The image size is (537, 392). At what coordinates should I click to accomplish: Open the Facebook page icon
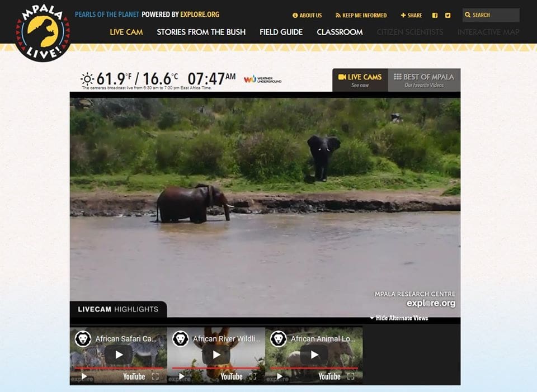click(x=435, y=16)
